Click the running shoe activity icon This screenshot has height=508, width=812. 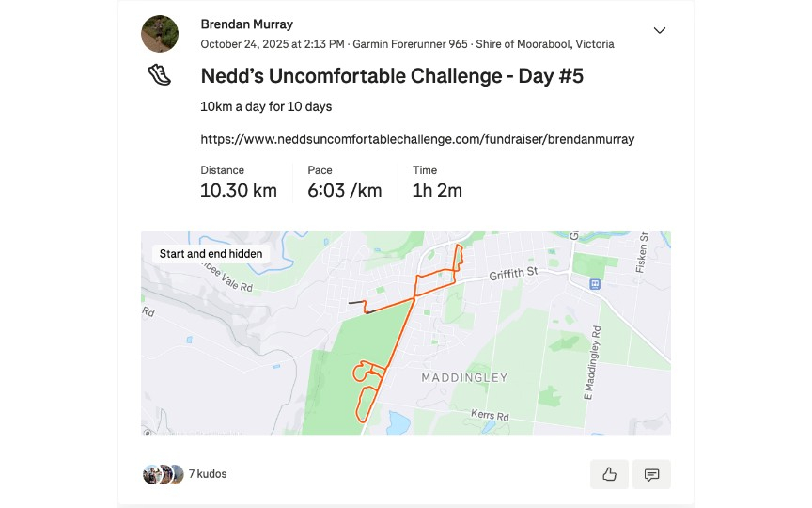tap(160, 75)
